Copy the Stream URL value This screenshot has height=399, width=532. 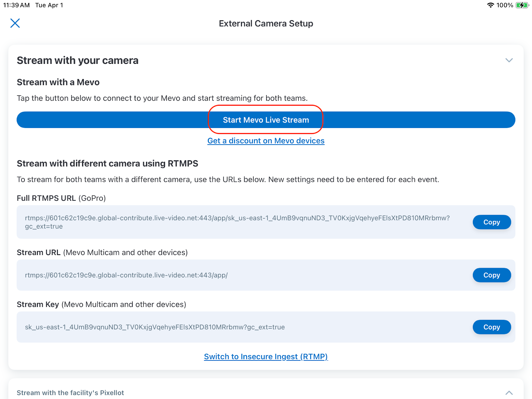pos(491,275)
